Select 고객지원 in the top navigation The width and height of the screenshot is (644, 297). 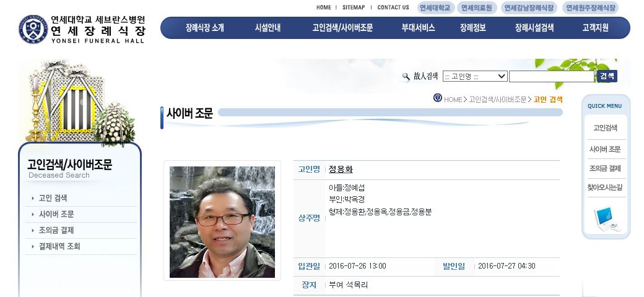(595, 28)
